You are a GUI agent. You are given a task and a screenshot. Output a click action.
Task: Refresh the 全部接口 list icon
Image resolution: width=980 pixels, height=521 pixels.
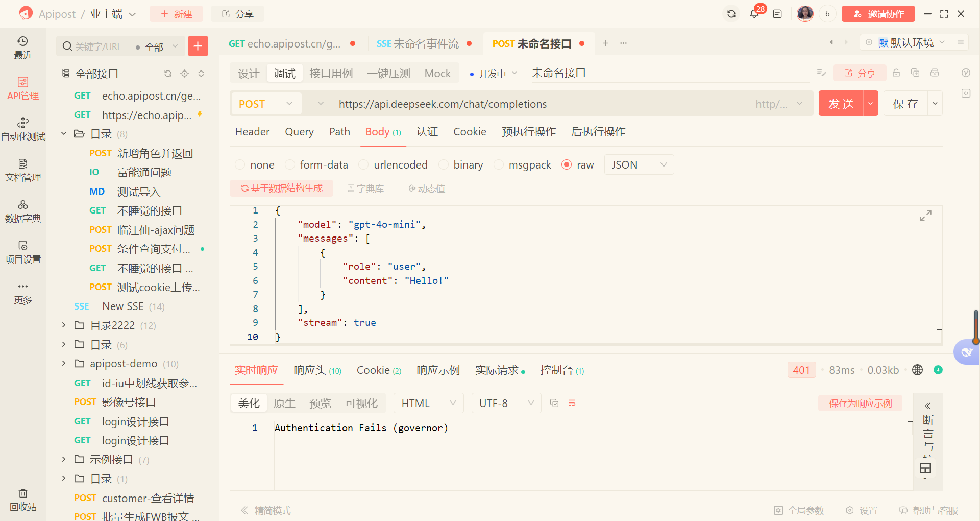(168, 74)
